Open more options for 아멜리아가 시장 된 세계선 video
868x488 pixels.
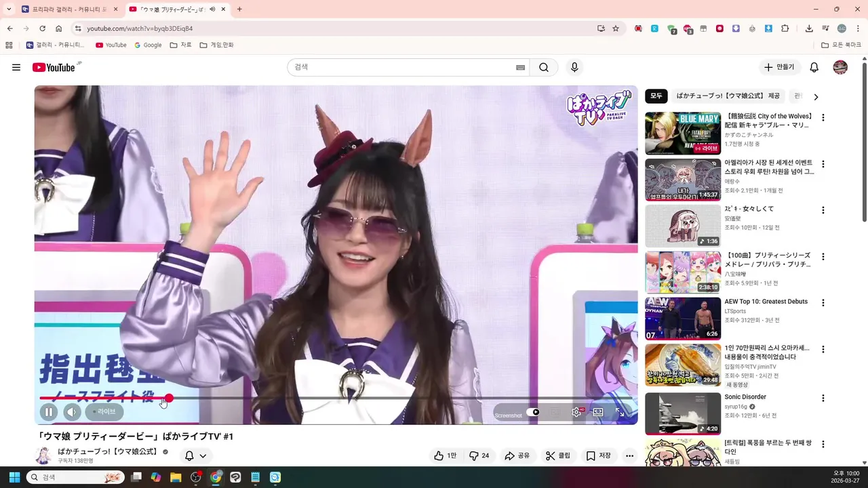pos(823,164)
